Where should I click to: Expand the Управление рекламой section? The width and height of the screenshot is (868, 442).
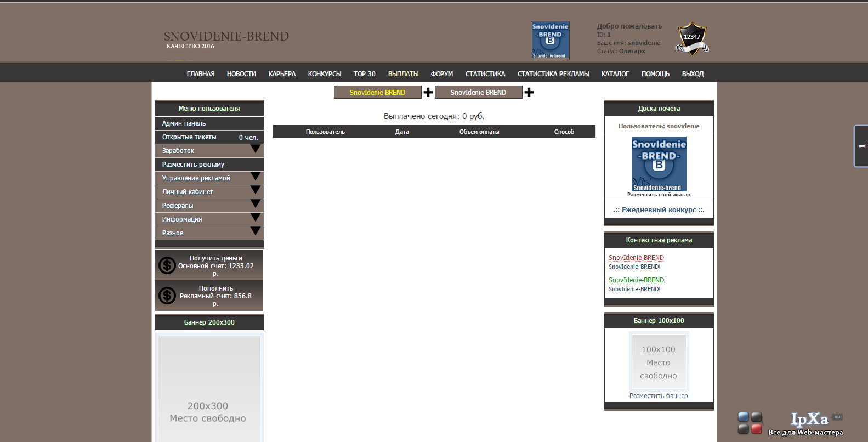click(209, 178)
